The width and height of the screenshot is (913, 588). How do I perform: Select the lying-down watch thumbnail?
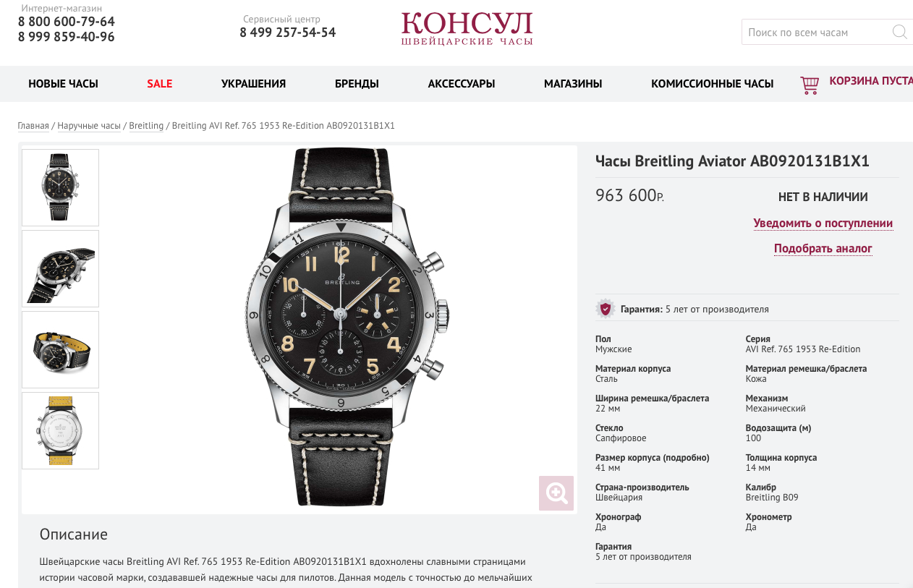pyautogui.click(x=60, y=349)
